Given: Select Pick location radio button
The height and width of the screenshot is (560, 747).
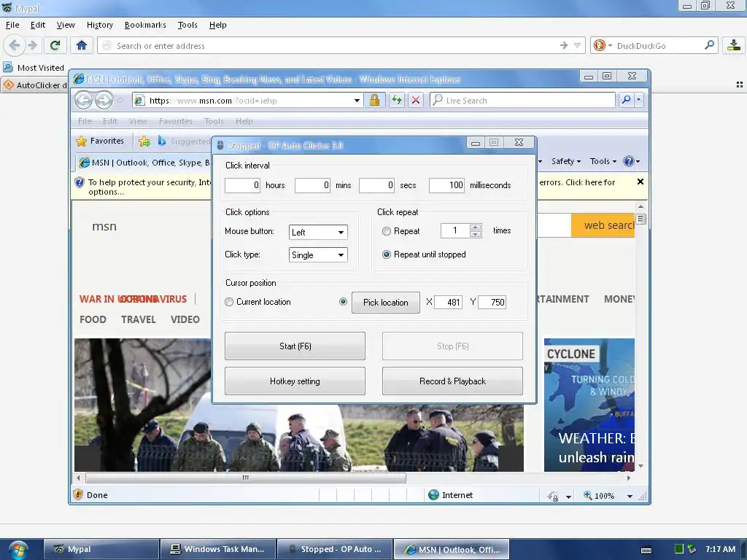Looking at the screenshot, I should 343,301.
